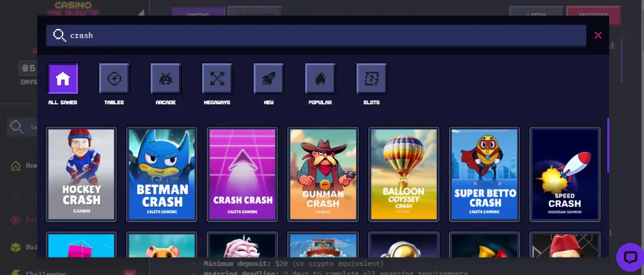Open the Arcade category icon
The width and height of the screenshot is (644, 275).
click(166, 79)
